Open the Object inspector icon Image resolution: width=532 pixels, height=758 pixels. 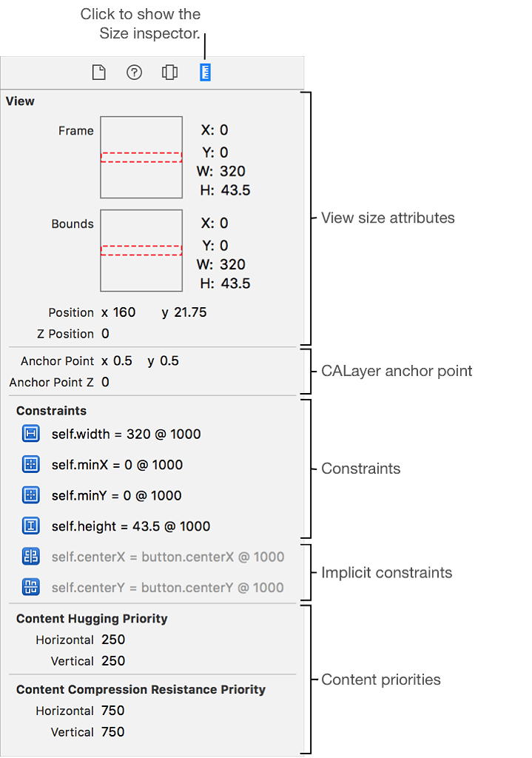[x=169, y=73]
